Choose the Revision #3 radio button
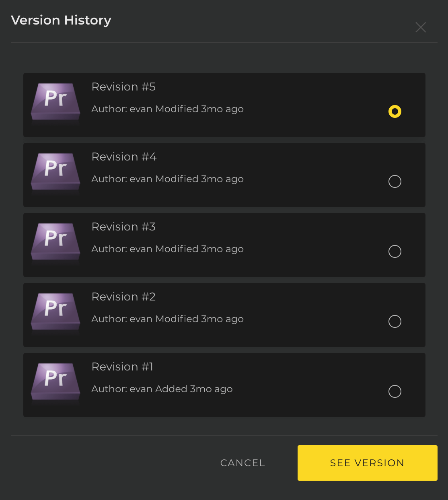The image size is (448, 500). click(395, 251)
